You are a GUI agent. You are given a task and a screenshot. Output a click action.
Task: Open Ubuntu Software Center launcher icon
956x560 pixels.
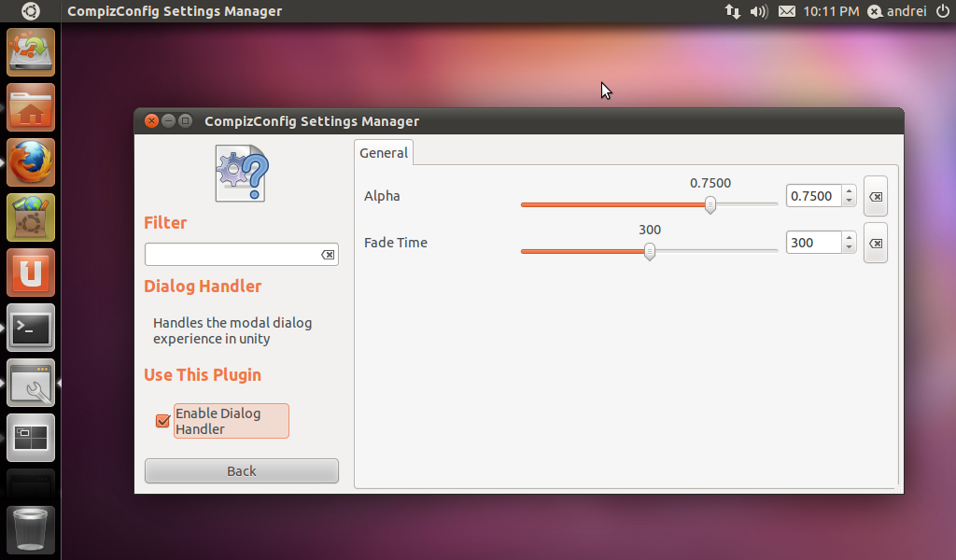click(x=31, y=217)
